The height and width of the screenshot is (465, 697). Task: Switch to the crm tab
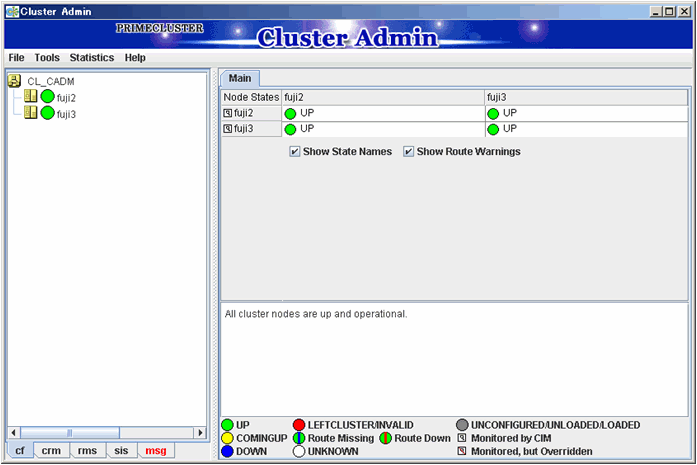click(51, 450)
